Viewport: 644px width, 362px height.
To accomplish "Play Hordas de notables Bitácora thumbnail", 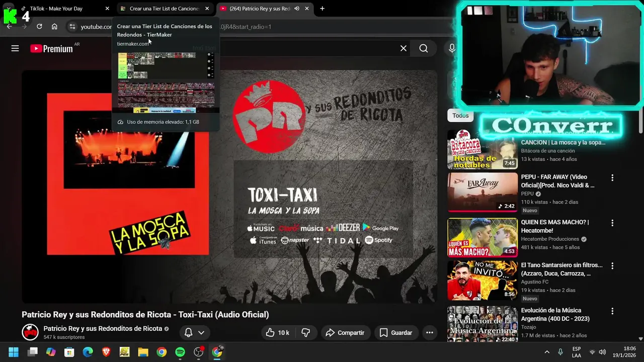I will (x=482, y=149).
